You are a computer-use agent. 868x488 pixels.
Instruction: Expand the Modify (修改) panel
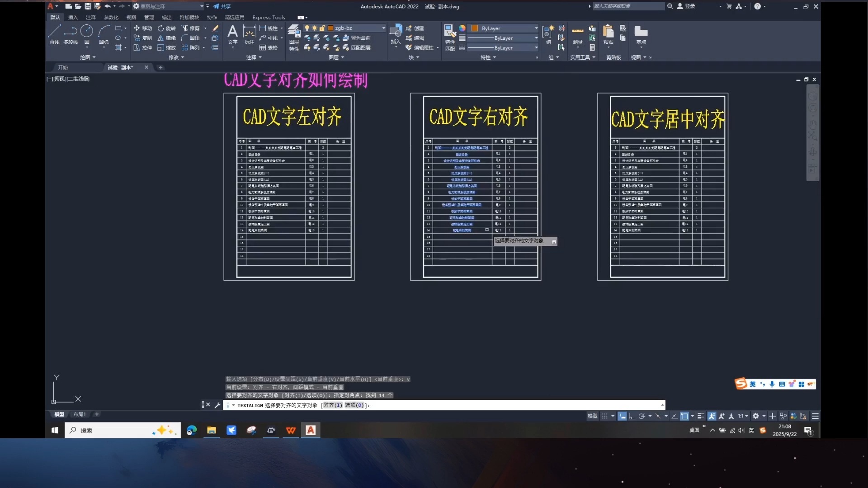(176, 57)
